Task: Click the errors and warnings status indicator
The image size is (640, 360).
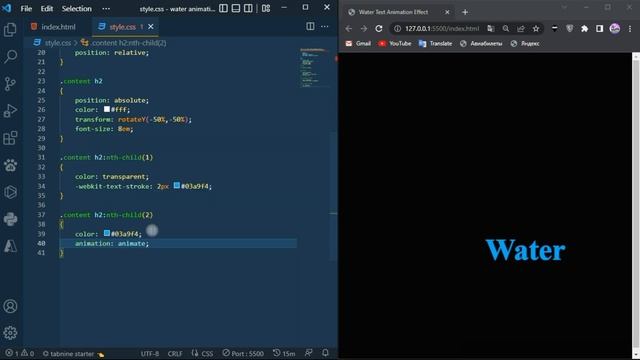Action: pyautogui.click(x=19, y=353)
